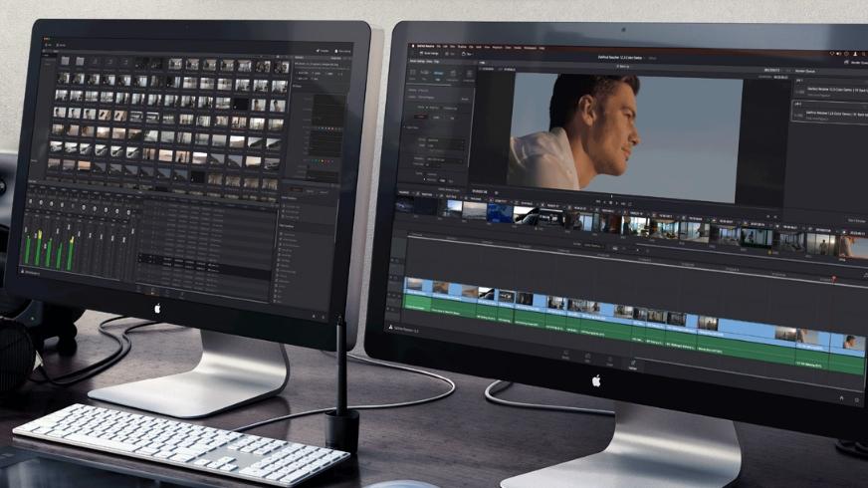The width and height of the screenshot is (868, 488).
Task: Click the video track header in timeline
Action: click(395, 286)
